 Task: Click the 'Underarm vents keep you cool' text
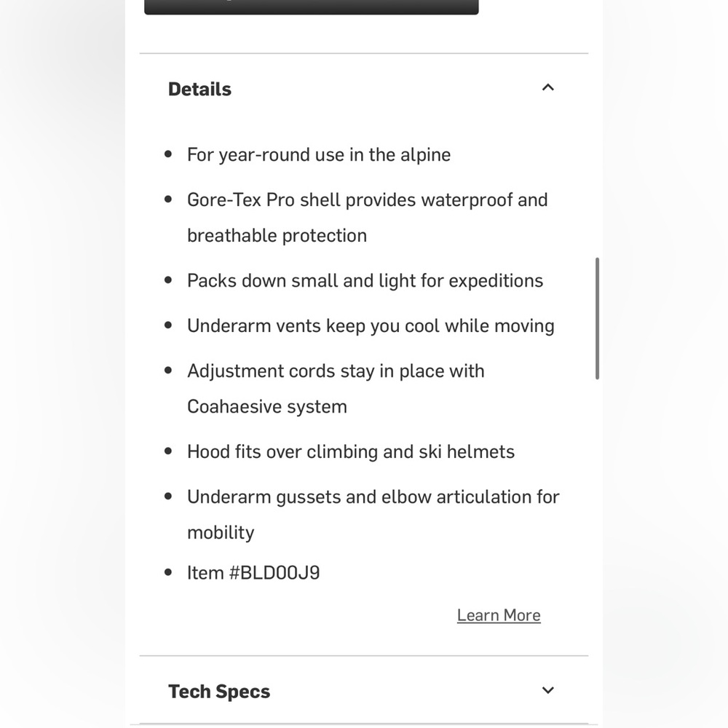tap(371, 325)
